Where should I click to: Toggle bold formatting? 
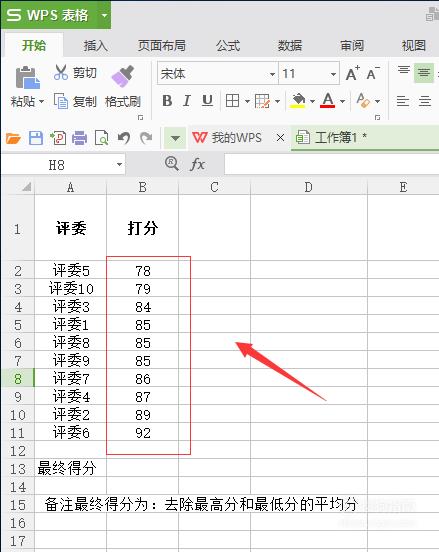[x=167, y=101]
